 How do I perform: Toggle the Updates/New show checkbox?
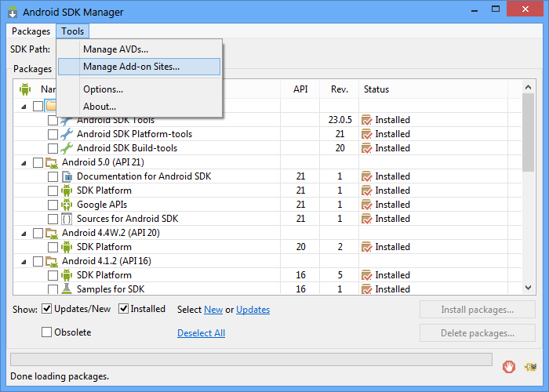click(x=46, y=309)
